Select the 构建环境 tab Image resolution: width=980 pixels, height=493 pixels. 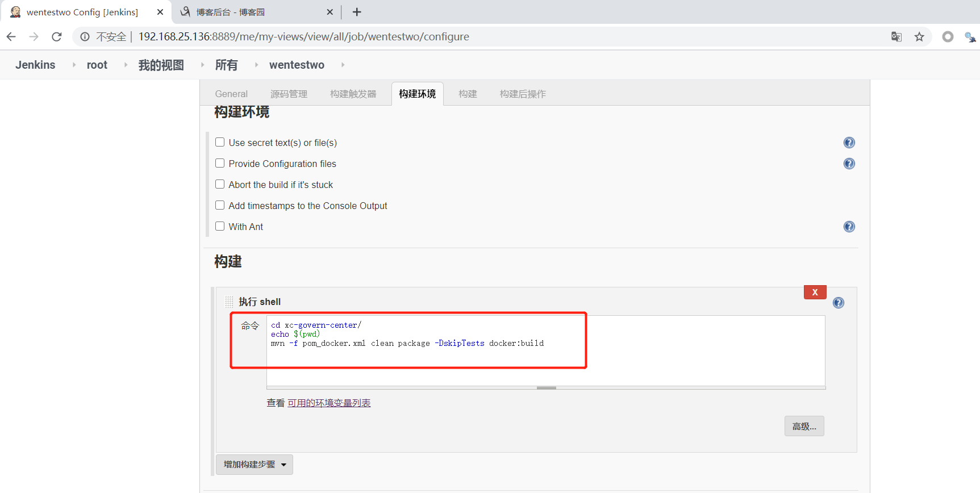tap(418, 94)
